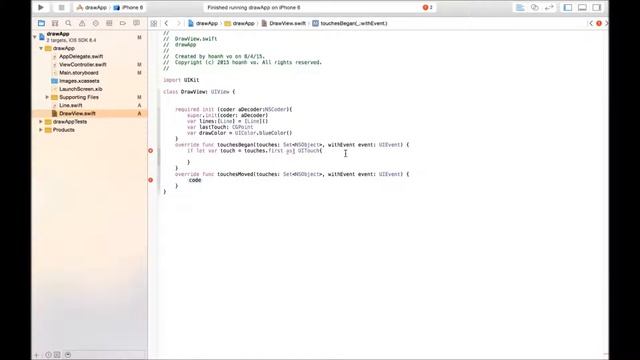Select the Standard editor mode
640x360 pixels.
tap(520, 7)
